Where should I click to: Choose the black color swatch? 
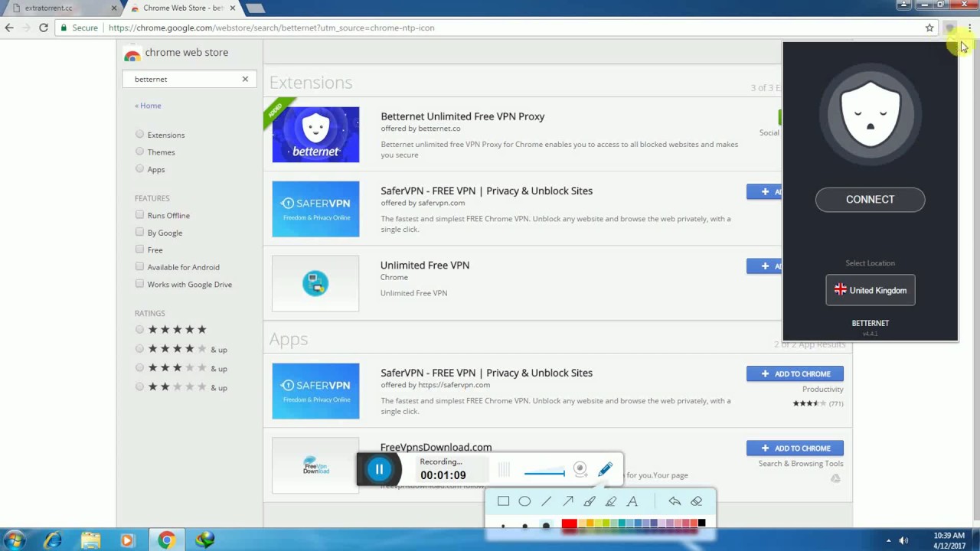tap(701, 523)
